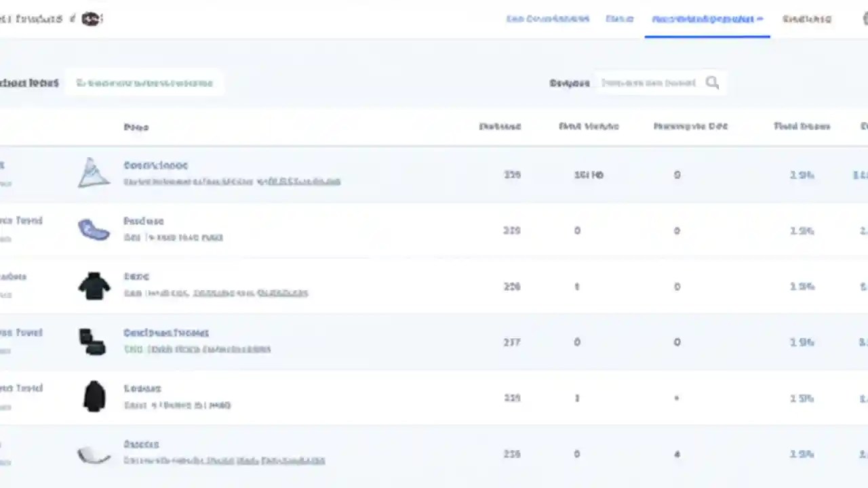868x488 pixels.
Task: Click the dark jacket product image
Action: [x=94, y=397]
